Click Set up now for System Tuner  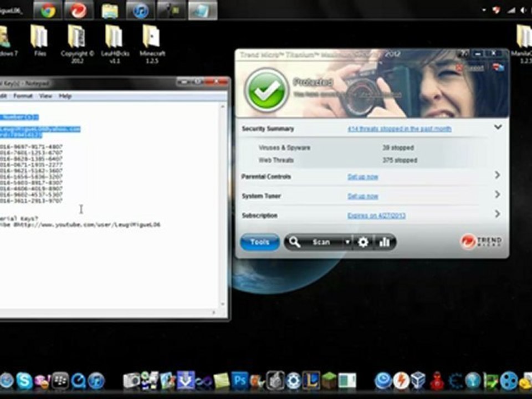pos(362,196)
